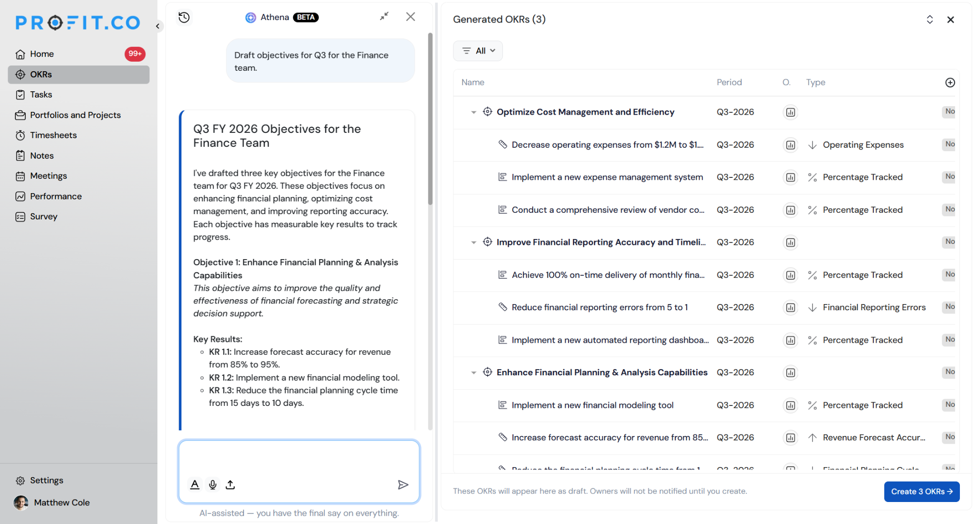Collapse the Athena chat panel with the shrink arrows
The image size is (980, 524).
(x=384, y=17)
